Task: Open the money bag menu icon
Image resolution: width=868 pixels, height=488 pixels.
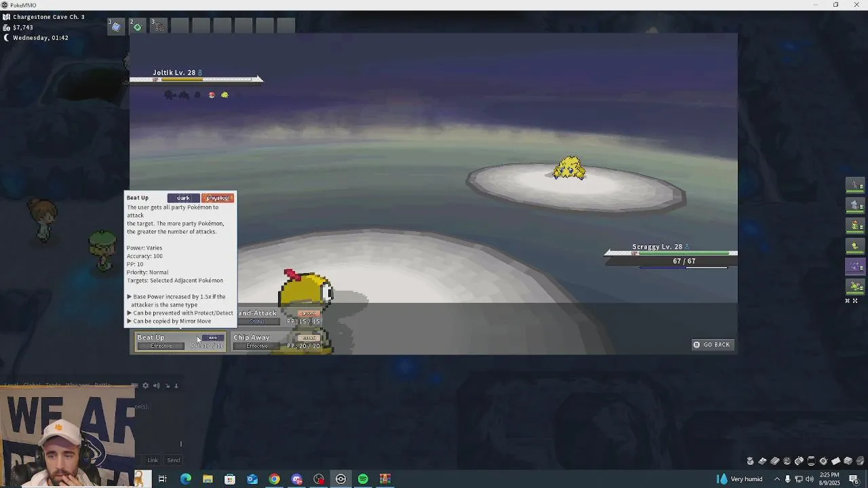Action: coord(751,461)
